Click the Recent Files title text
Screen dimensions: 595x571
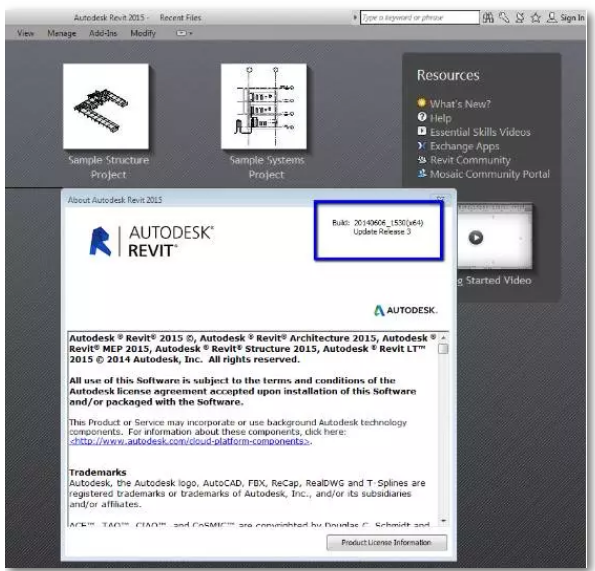coord(180,17)
